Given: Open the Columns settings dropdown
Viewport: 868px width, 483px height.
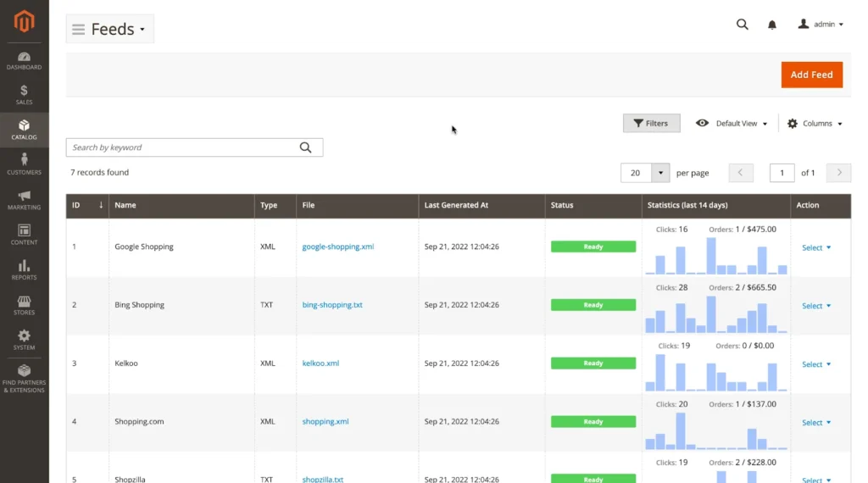Looking at the screenshot, I should coord(815,124).
